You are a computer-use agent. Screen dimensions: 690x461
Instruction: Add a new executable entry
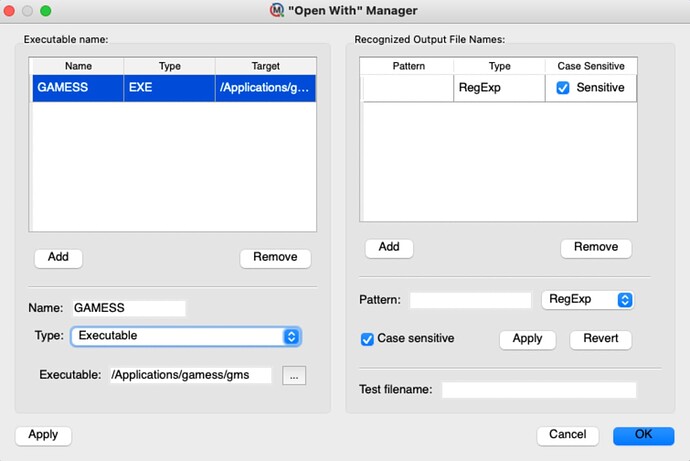point(58,257)
